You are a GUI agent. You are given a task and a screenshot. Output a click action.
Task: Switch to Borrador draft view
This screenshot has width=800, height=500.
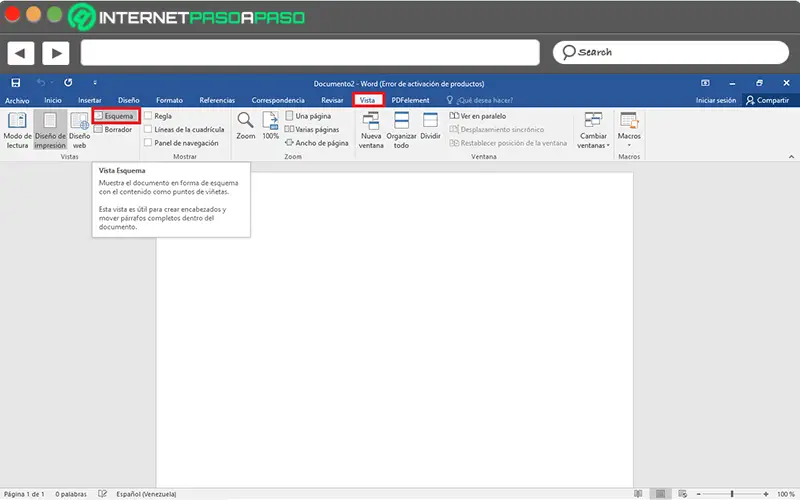(x=113, y=130)
